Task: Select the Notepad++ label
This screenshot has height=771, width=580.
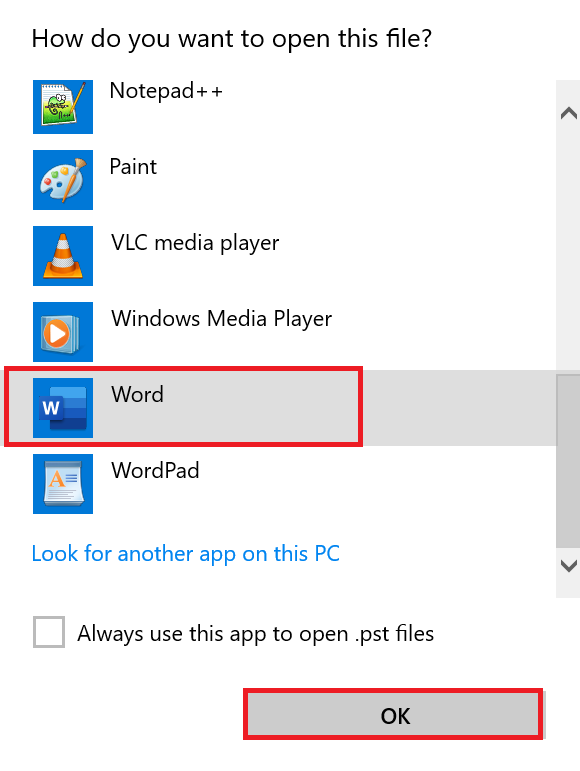Action: click(166, 91)
